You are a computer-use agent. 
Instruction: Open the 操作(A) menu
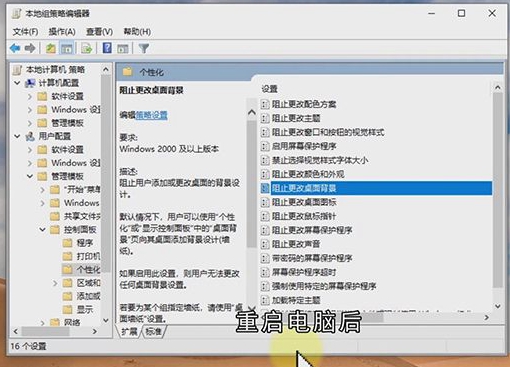pyautogui.click(x=62, y=32)
